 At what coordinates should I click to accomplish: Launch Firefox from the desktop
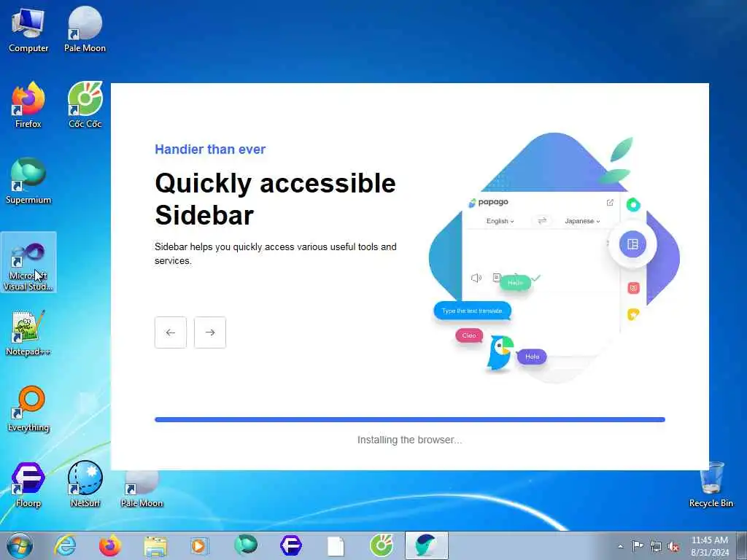(x=28, y=105)
